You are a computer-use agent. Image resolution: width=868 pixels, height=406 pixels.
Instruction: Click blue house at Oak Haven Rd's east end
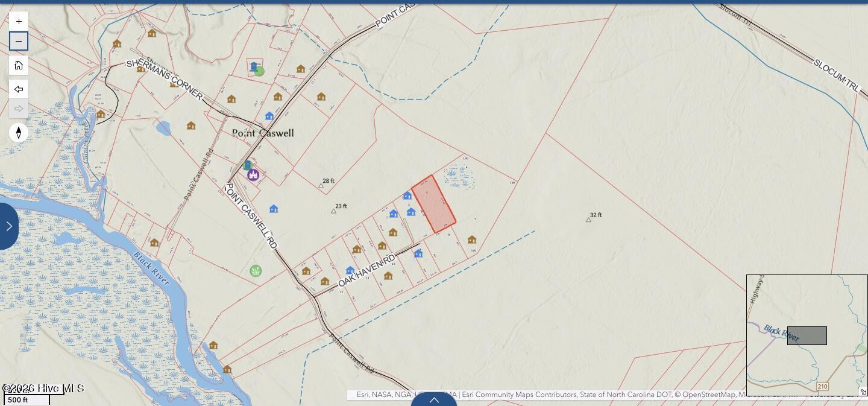[x=418, y=253]
